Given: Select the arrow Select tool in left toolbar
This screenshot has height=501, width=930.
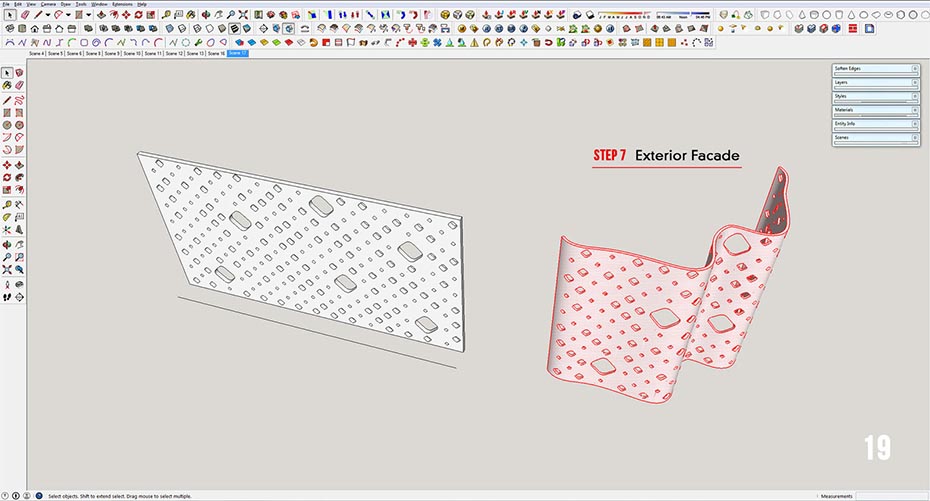Looking at the screenshot, I should tap(7, 73).
